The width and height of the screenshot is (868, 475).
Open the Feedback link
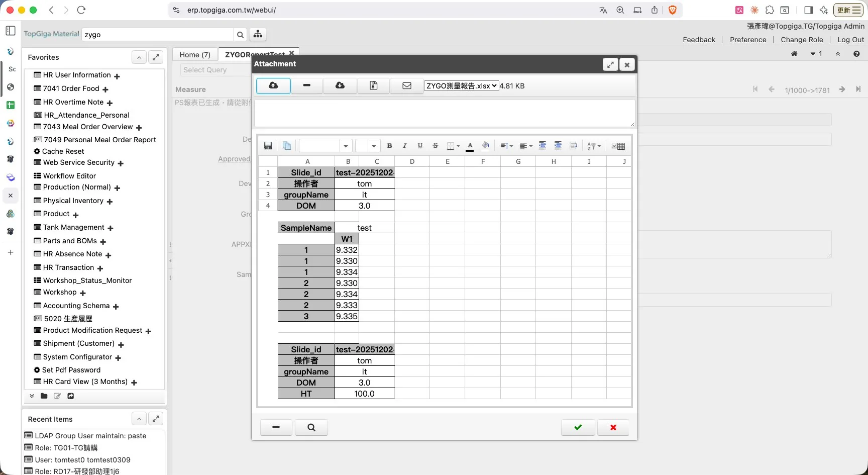pos(699,40)
